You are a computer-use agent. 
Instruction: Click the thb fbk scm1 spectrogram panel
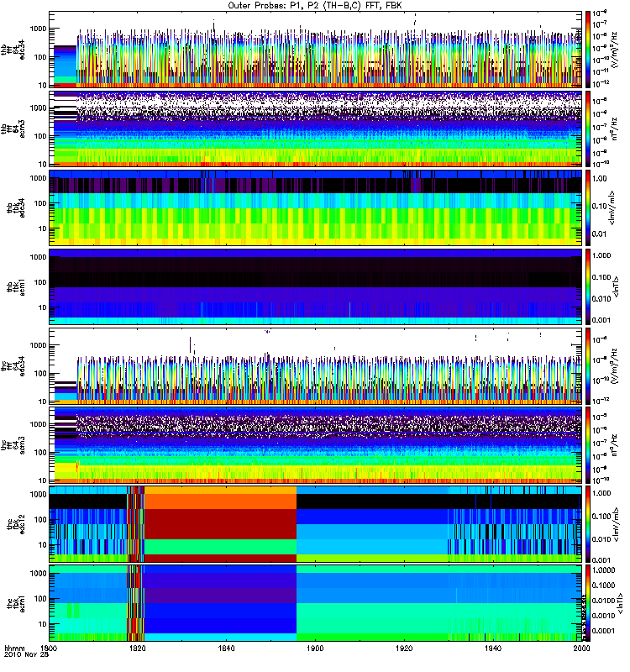[315, 287]
